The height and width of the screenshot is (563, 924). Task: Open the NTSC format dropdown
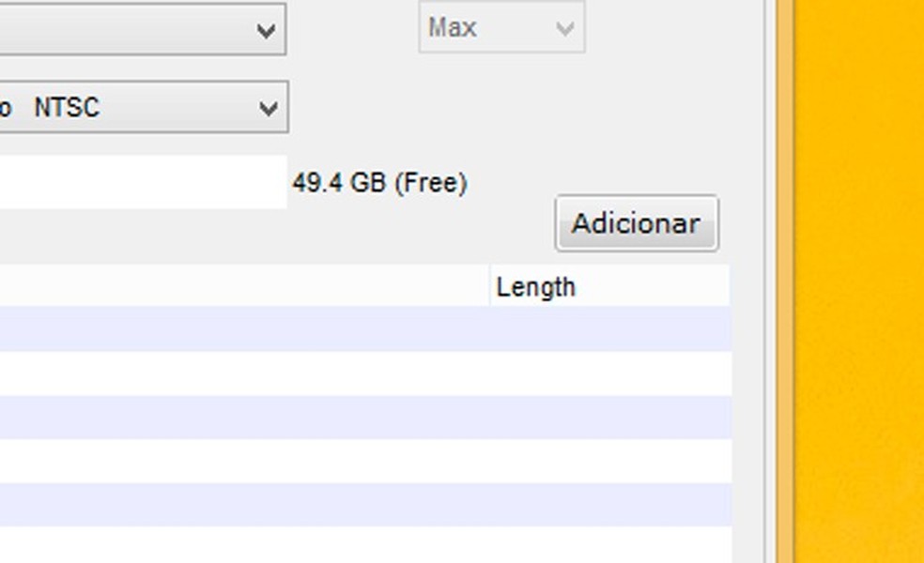tap(141, 108)
